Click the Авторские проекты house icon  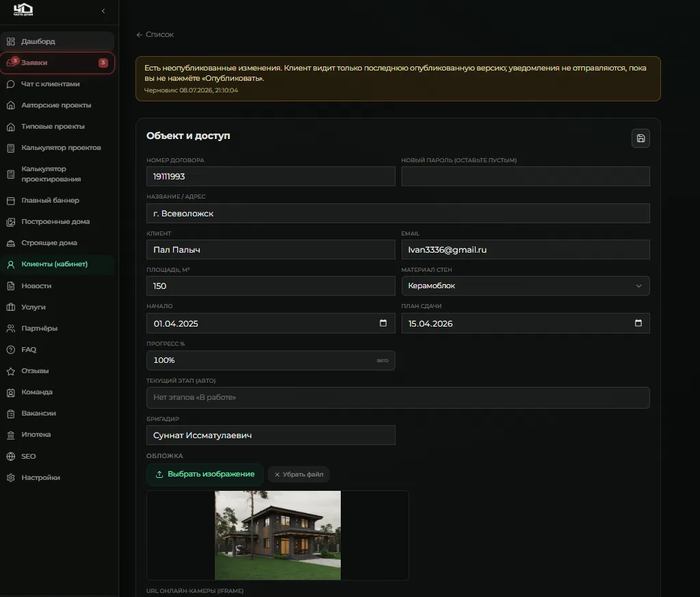point(11,105)
